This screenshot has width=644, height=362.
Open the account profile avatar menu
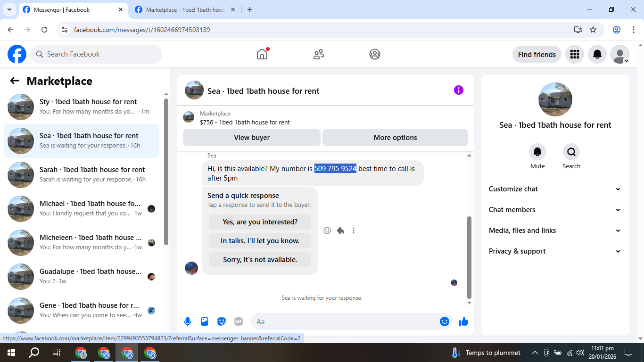(x=620, y=54)
